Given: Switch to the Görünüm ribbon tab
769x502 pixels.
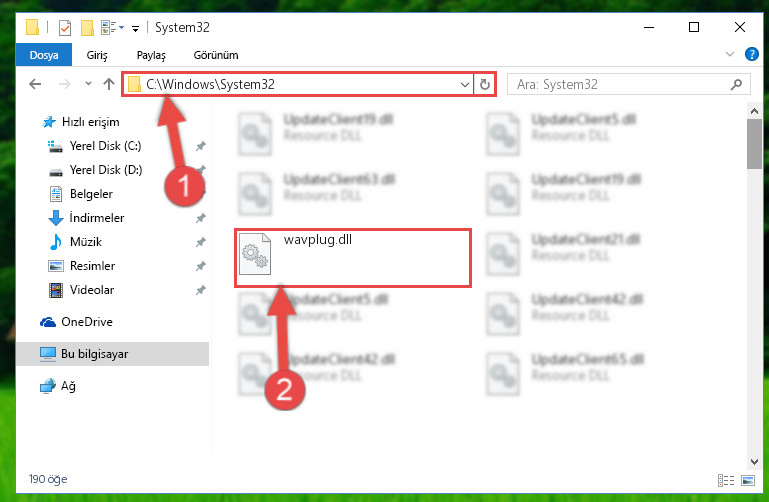Looking at the screenshot, I should tap(216, 55).
